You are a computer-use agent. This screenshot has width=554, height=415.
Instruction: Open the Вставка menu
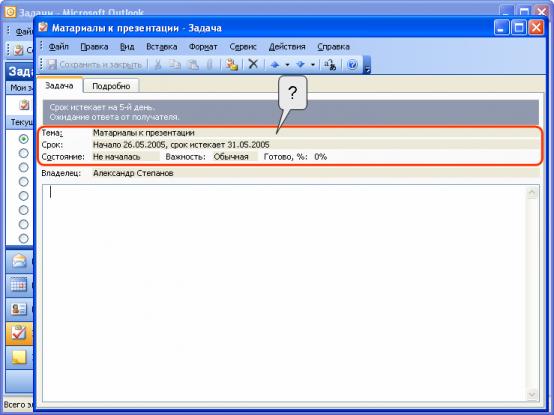click(x=162, y=47)
